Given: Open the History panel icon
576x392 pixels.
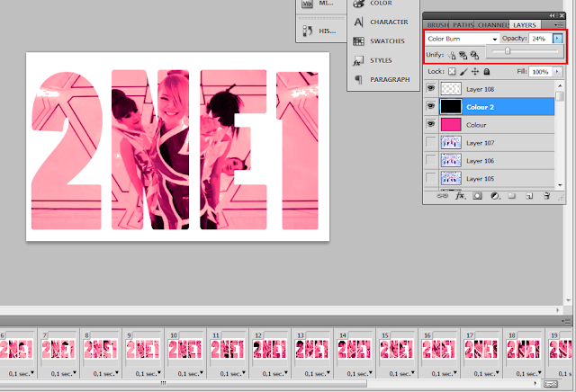Looking at the screenshot, I should 308,31.
